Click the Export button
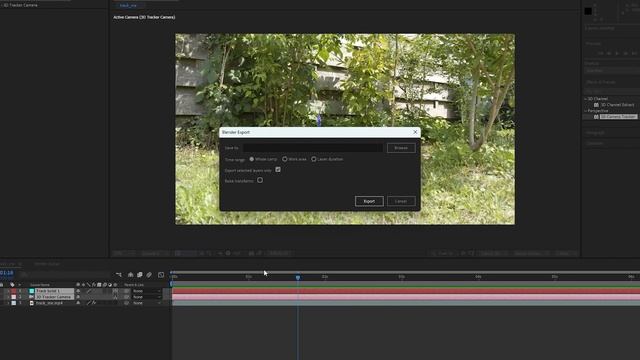 click(x=369, y=201)
